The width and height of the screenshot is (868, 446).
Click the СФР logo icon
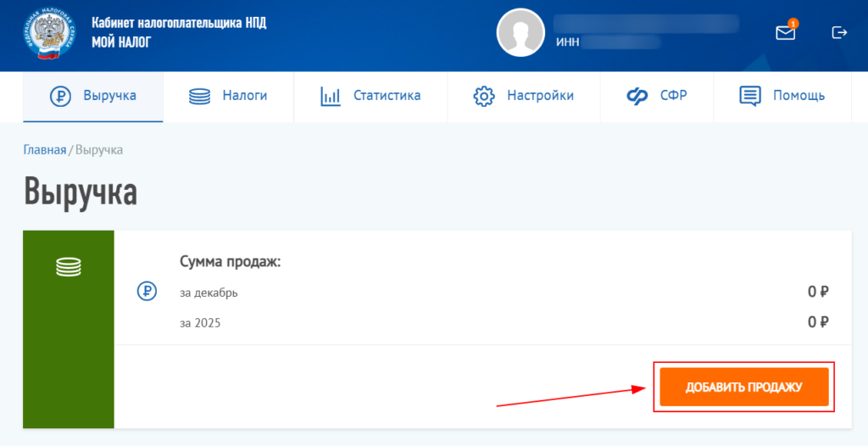tap(637, 96)
